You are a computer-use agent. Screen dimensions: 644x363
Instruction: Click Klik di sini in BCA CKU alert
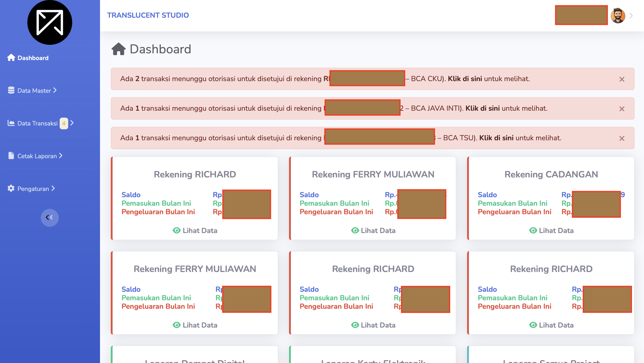pyautogui.click(x=465, y=79)
